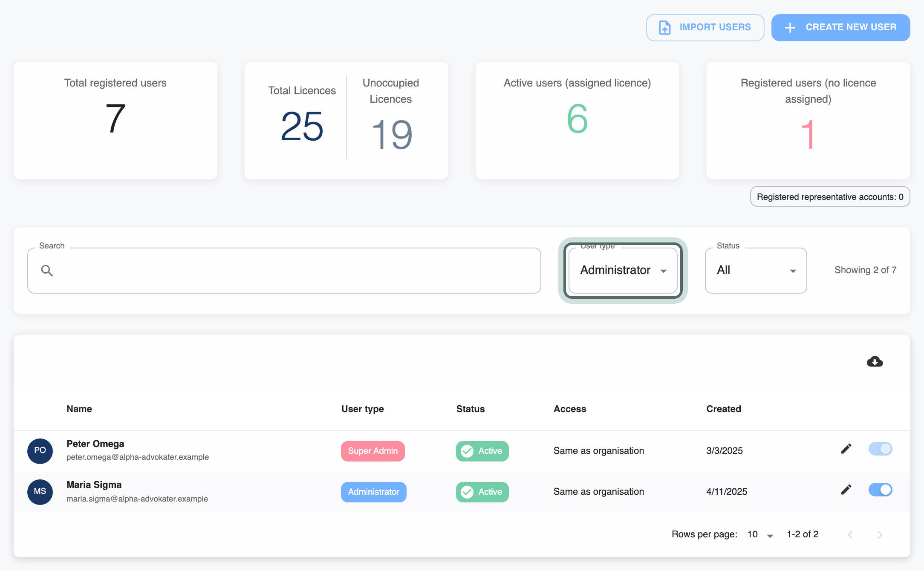Click Active status badge for Maria Sigma
Viewport: 924px width, 571px height.
(x=482, y=492)
